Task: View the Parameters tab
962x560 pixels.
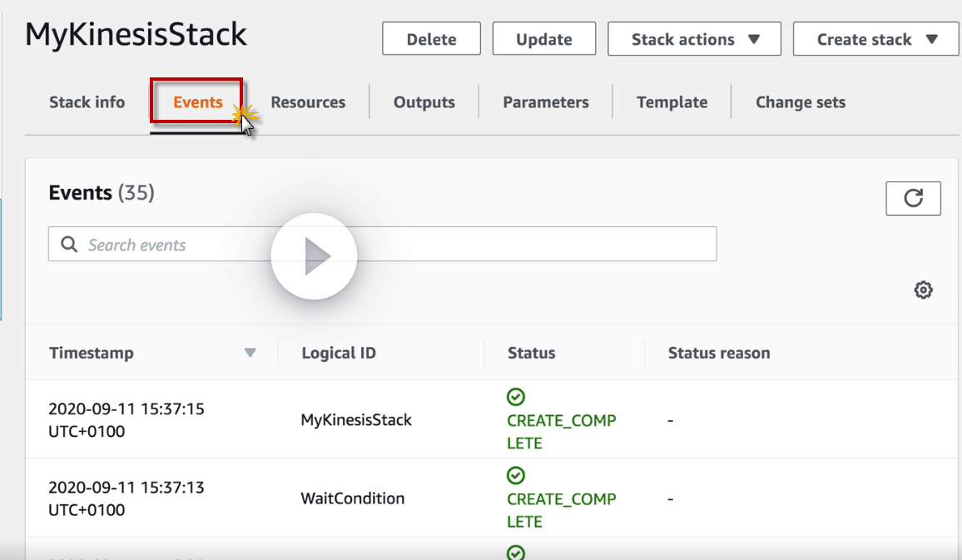Action: tap(545, 102)
